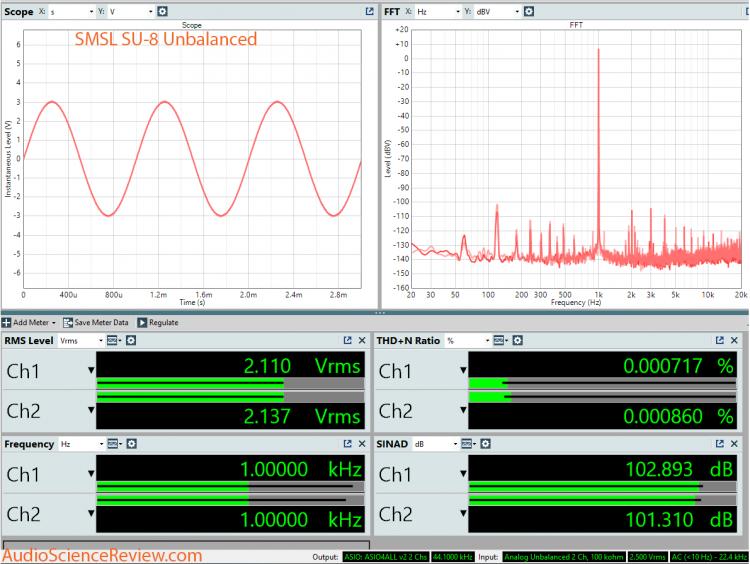Click the Regulate play icon button
This screenshot has height=564, width=750.
(142, 323)
